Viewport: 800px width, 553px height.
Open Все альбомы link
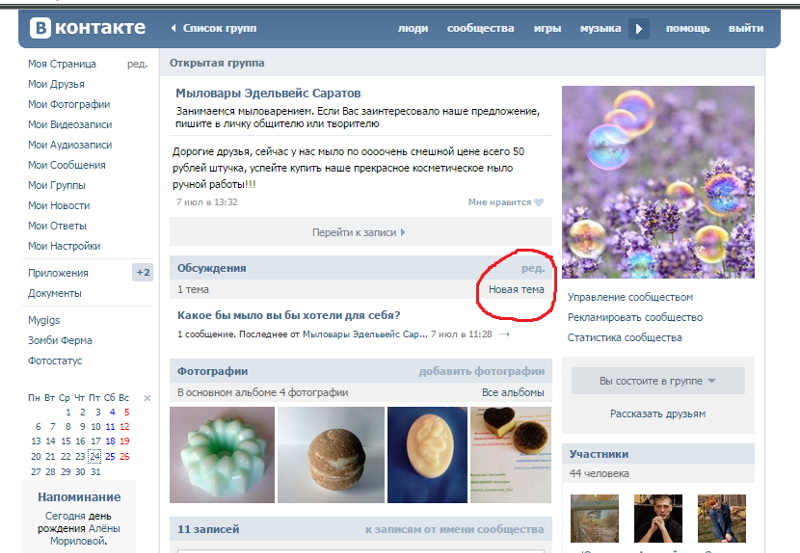coord(513,393)
